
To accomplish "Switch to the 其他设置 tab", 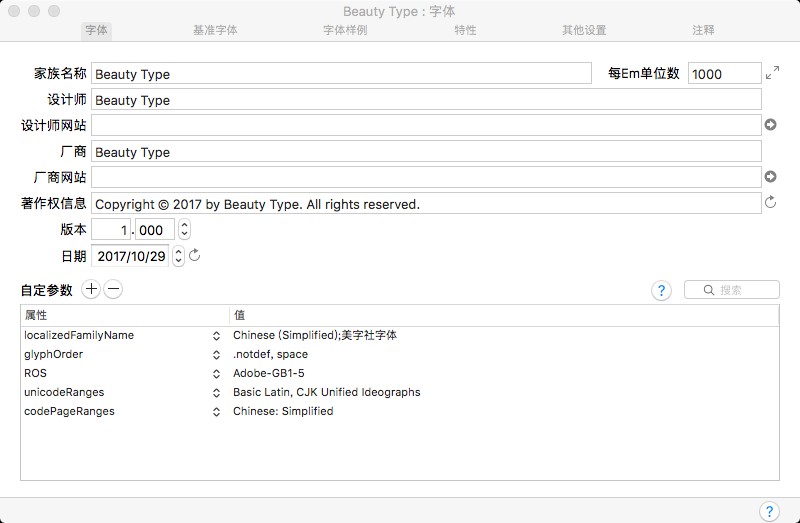I will point(584,30).
